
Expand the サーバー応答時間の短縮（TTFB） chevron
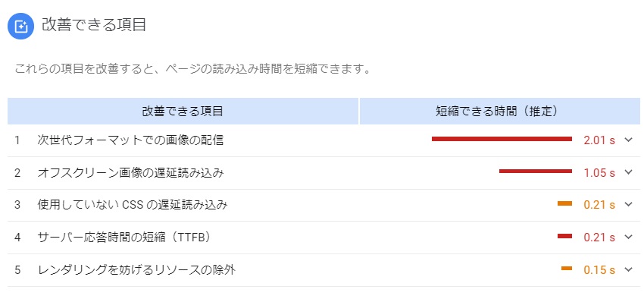[628, 237]
